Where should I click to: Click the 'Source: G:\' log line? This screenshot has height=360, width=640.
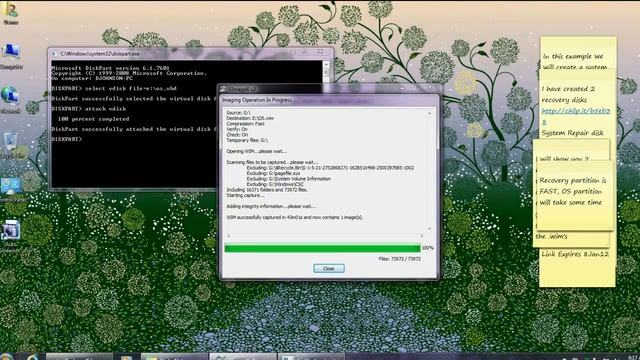[x=238, y=113]
